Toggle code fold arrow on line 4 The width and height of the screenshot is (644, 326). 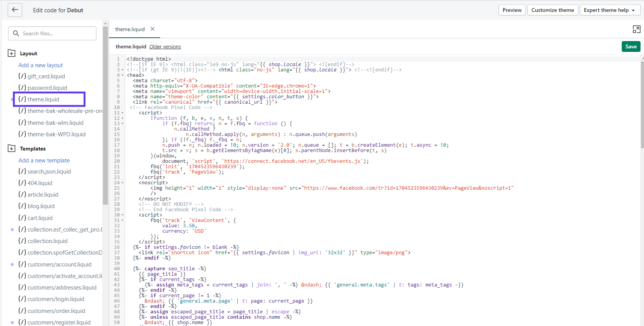[x=123, y=75]
